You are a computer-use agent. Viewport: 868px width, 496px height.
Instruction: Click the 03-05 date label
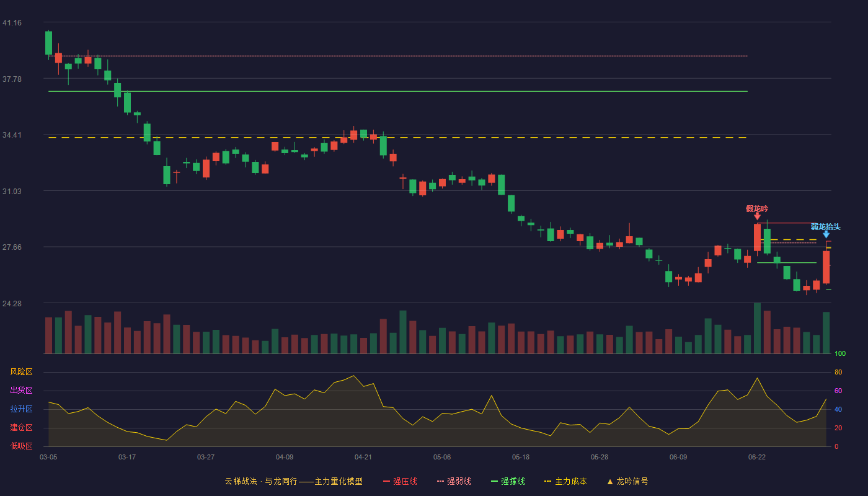pyautogui.click(x=48, y=457)
